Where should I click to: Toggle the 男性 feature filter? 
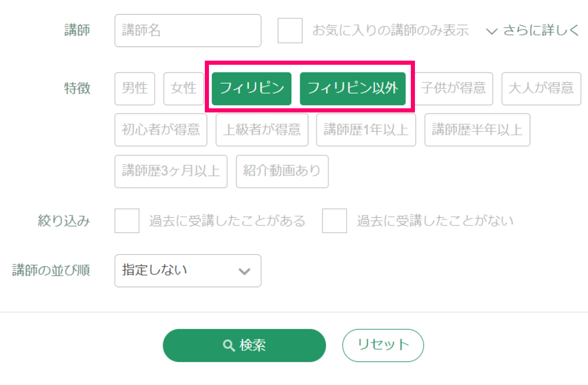[x=135, y=88]
